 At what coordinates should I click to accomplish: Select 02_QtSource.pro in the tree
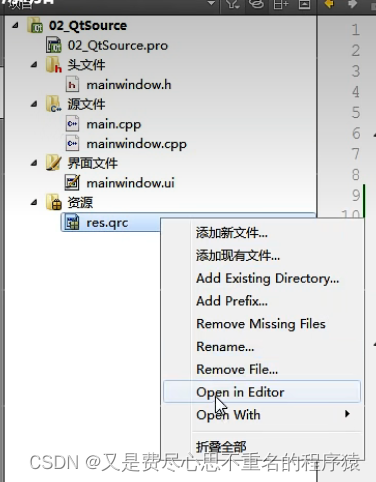coord(118,45)
